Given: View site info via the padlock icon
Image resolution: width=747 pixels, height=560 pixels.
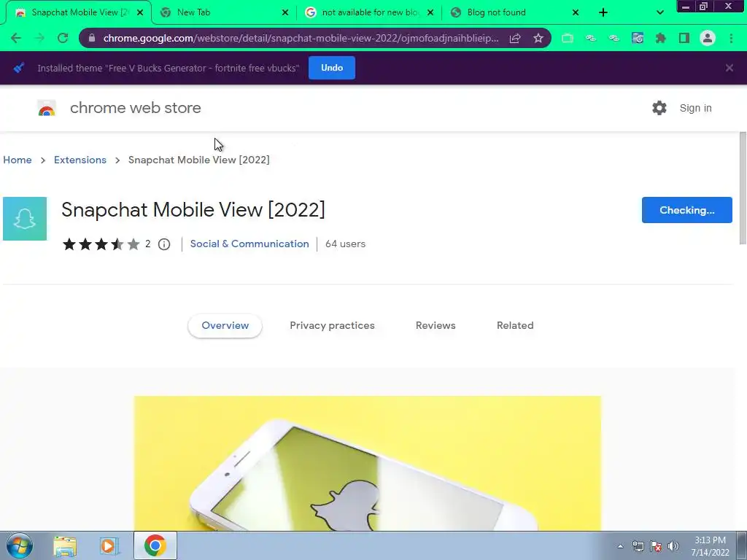Looking at the screenshot, I should [x=92, y=38].
